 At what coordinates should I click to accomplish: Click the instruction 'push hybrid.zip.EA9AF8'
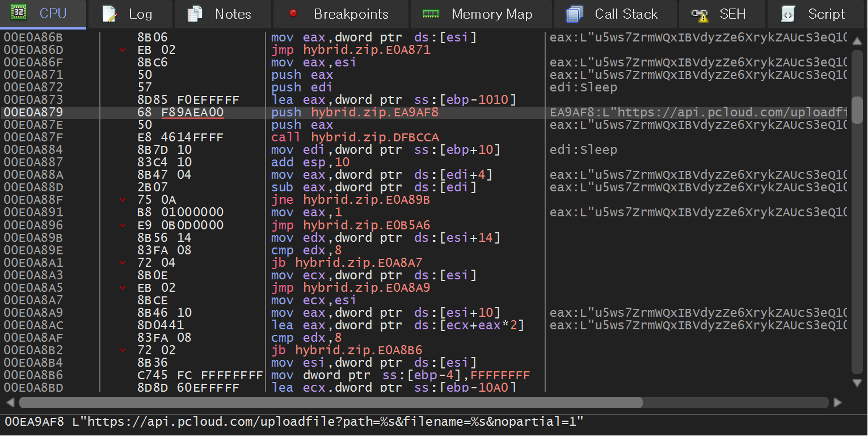pos(355,112)
